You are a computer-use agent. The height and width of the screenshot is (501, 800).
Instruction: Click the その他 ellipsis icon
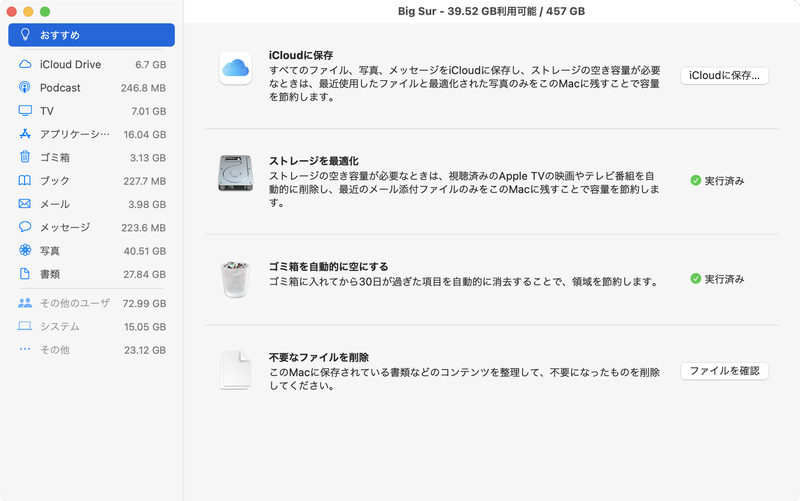[24, 349]
